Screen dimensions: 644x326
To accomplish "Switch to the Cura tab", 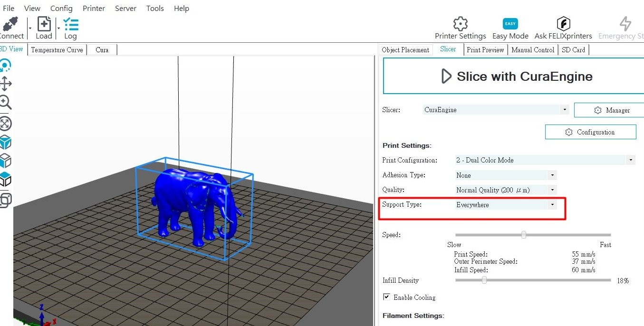I will (x=102, y=50).
